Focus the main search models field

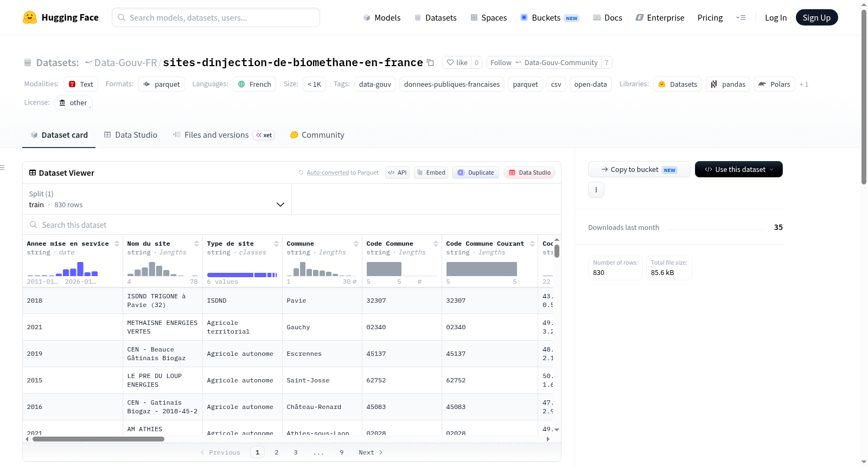point(216,17)
